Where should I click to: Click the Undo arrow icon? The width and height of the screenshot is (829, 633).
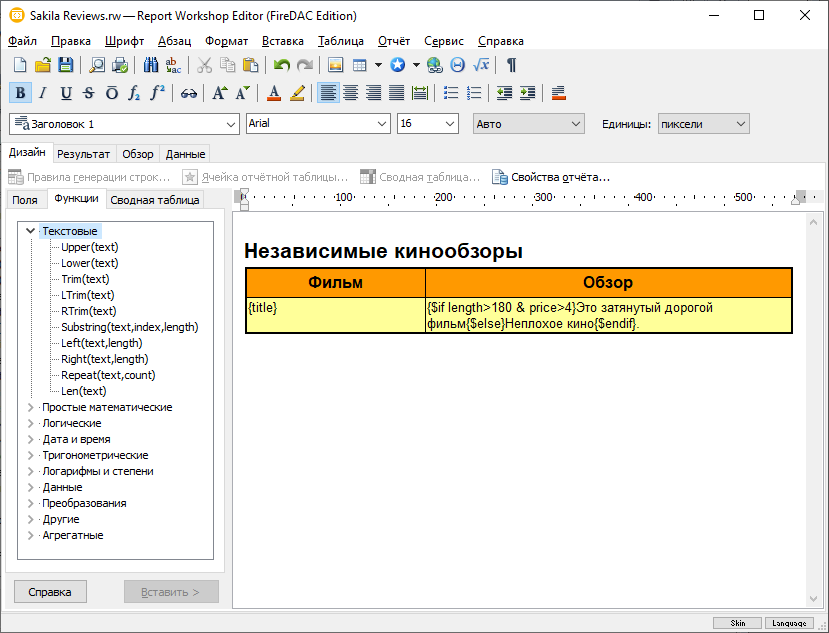point(282,65)
